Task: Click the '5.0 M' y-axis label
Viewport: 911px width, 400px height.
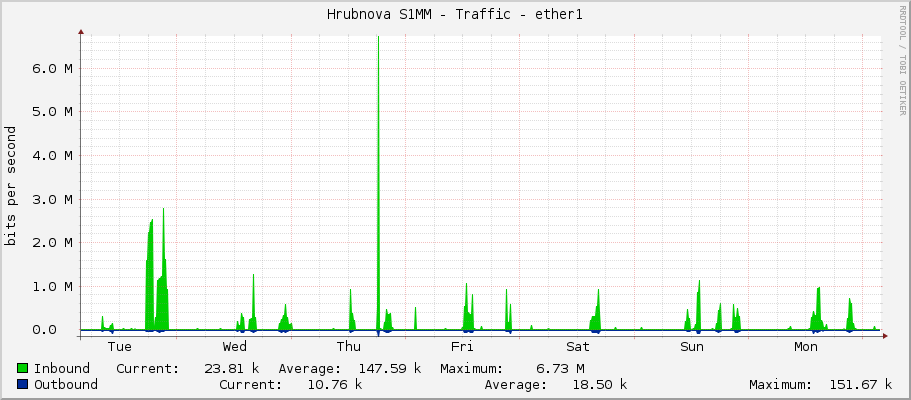Action: (52, 112)
